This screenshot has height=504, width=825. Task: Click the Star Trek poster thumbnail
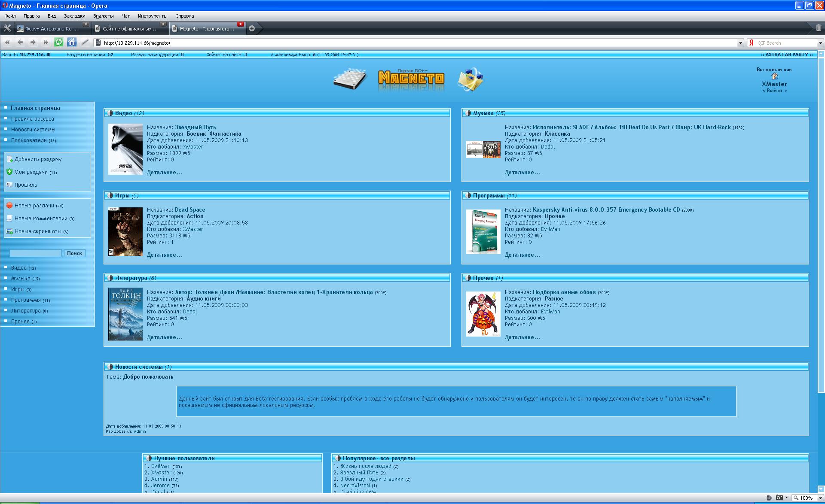point(125,149)
